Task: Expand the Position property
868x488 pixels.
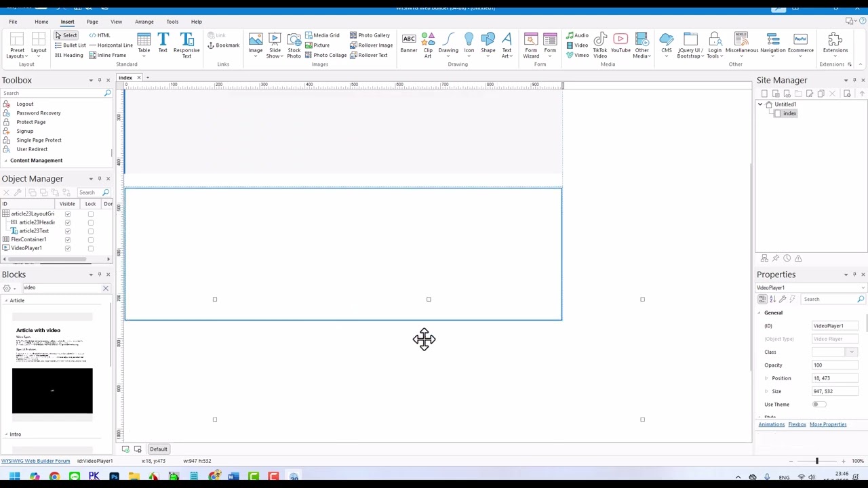Action: pos(766,378)
